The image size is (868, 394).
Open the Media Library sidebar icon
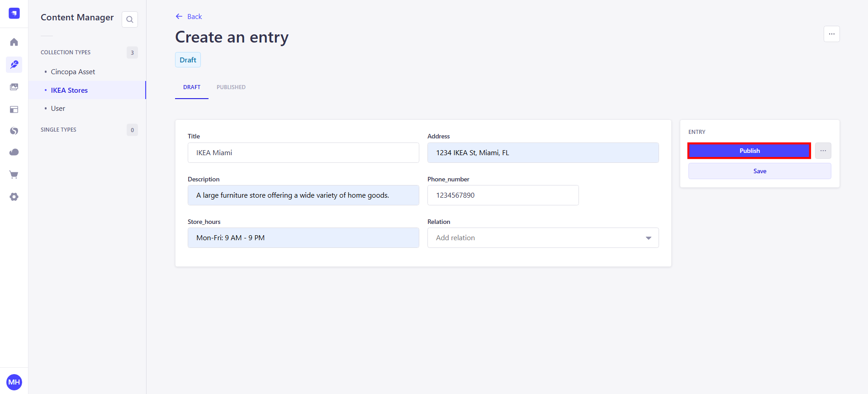(14, 87)
